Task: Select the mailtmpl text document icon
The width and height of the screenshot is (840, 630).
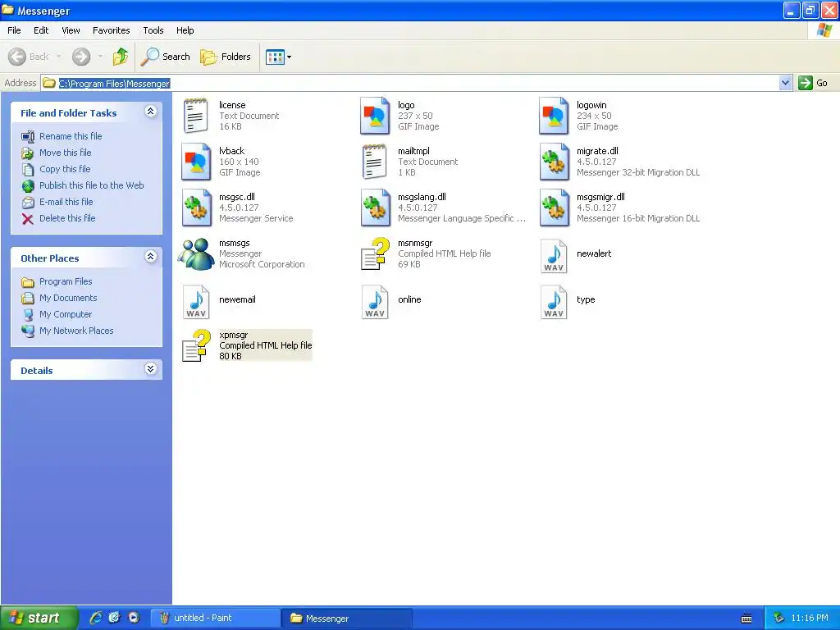Action: (x=374, y=162)
